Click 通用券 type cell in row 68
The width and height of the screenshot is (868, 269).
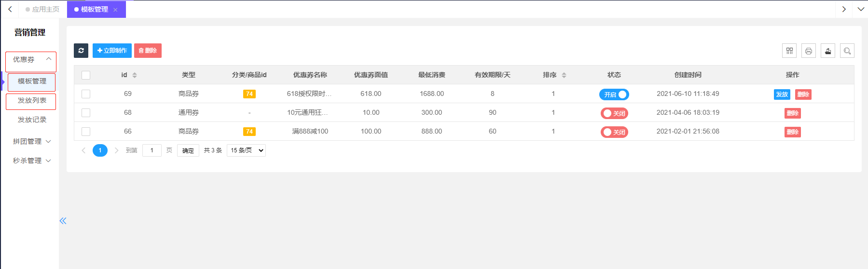coord(188,112)
